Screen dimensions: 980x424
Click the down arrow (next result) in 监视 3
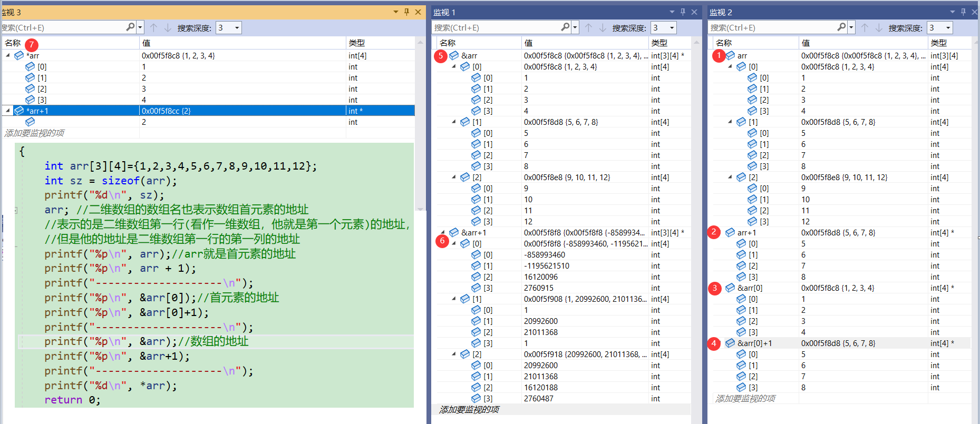[x=168, y=27]
